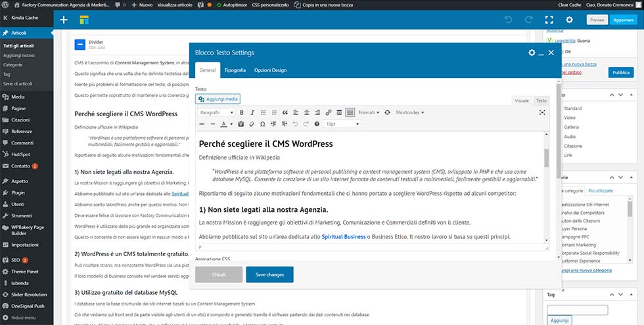Switch to the General tab
The height and width of the screenshot is (325, 644).
(208, 70)
